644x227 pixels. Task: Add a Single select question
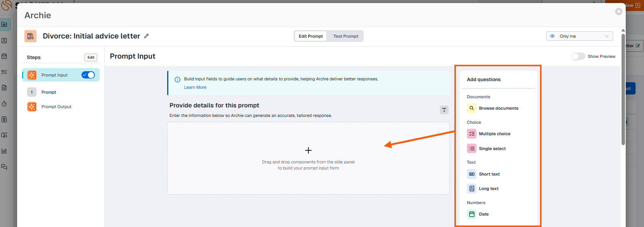point(492,149)
